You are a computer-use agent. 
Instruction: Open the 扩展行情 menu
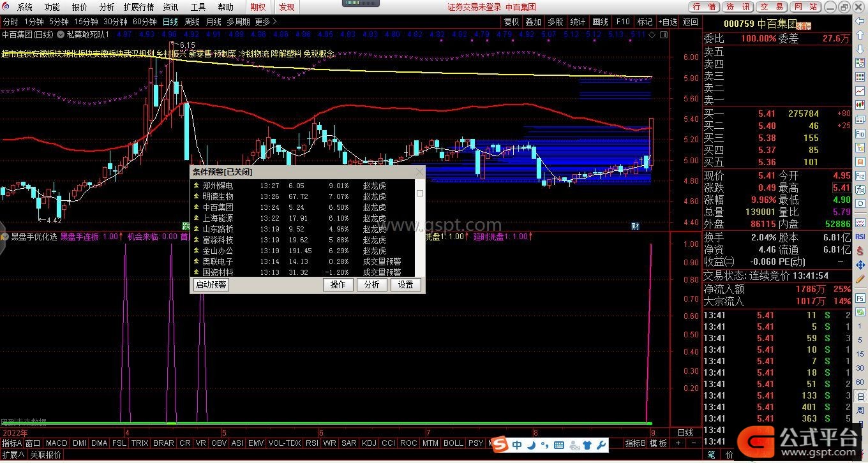(139, 7)
